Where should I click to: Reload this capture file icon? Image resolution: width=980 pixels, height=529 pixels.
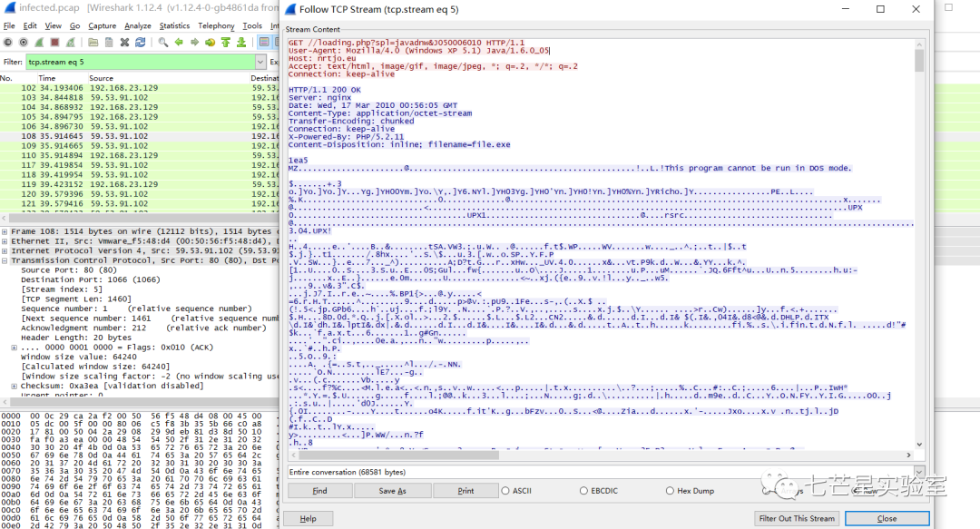(x=140, y=42)
